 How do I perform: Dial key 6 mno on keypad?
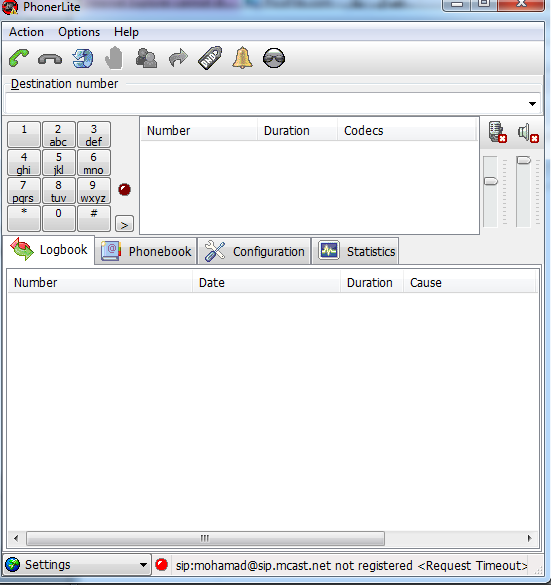[x=94, y=163]
